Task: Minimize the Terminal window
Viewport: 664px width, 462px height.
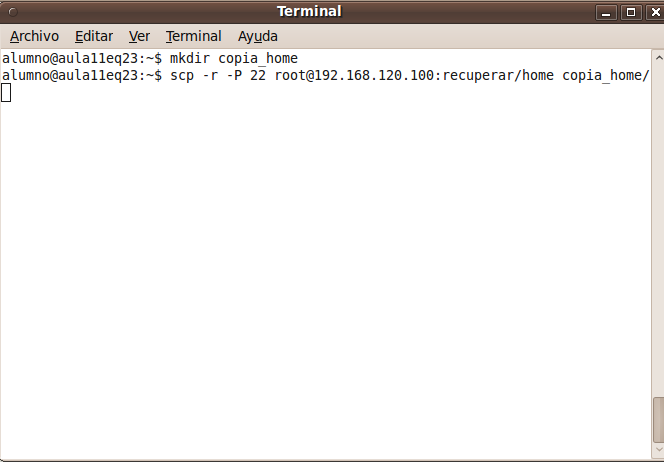Action: [606, 12]
